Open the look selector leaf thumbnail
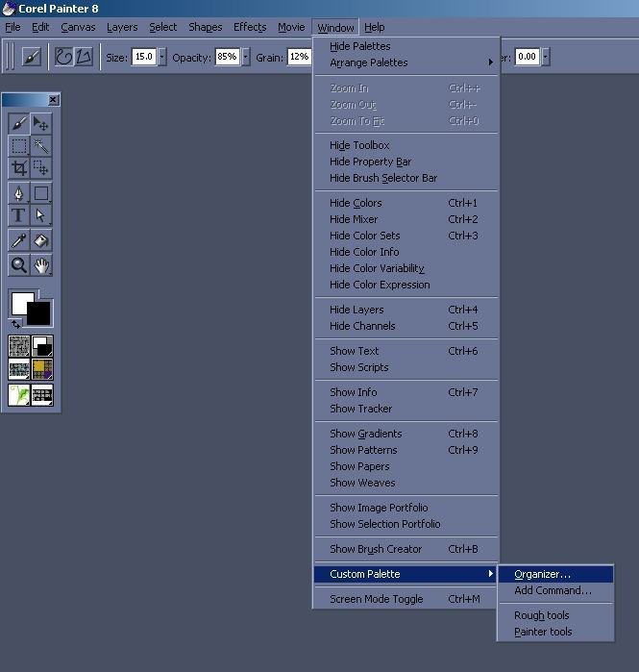639x672 pixels. (x=19, y=395)
